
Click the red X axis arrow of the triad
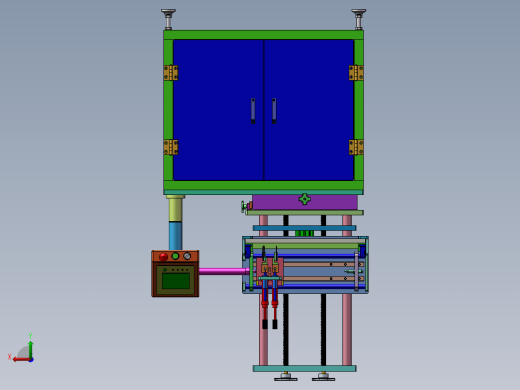pyautogui.click(x=21, y=359)
